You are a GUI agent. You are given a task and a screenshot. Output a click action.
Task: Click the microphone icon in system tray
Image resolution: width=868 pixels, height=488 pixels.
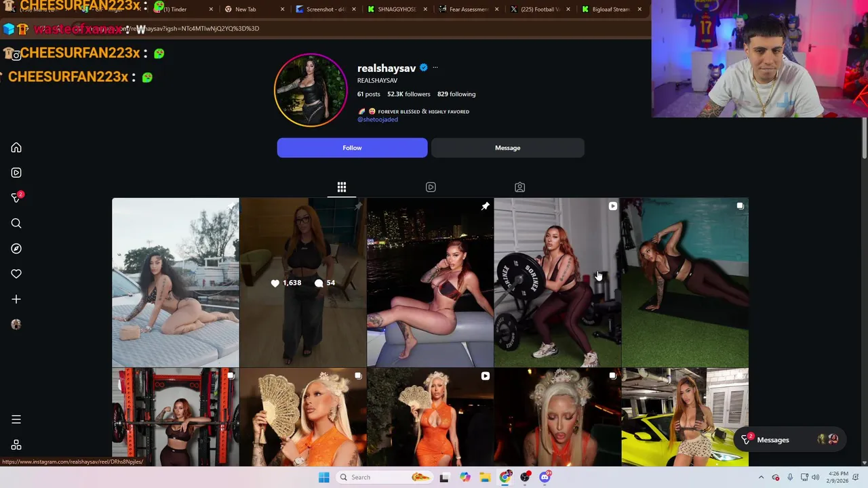point(790,477)
